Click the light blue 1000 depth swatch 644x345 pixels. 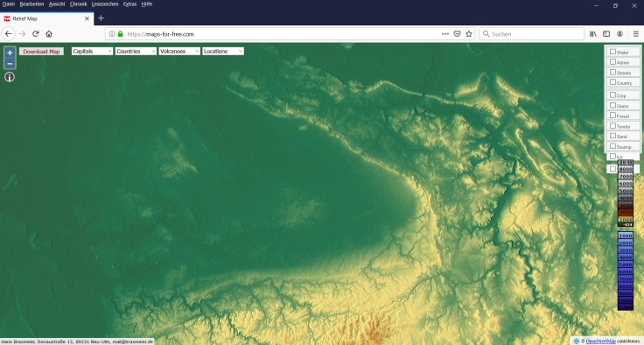pos(626,236)
